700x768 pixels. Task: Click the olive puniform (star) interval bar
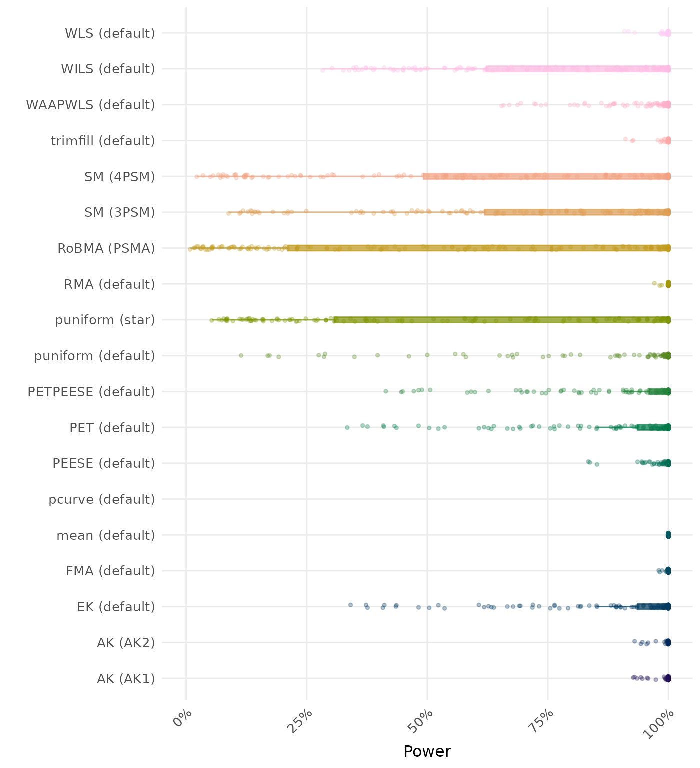point(500,320)
